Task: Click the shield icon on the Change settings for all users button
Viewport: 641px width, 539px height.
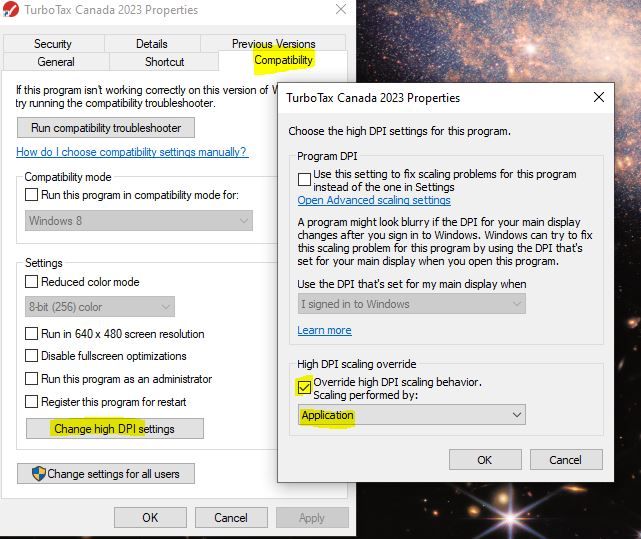Action: click(x=39, y=474)
